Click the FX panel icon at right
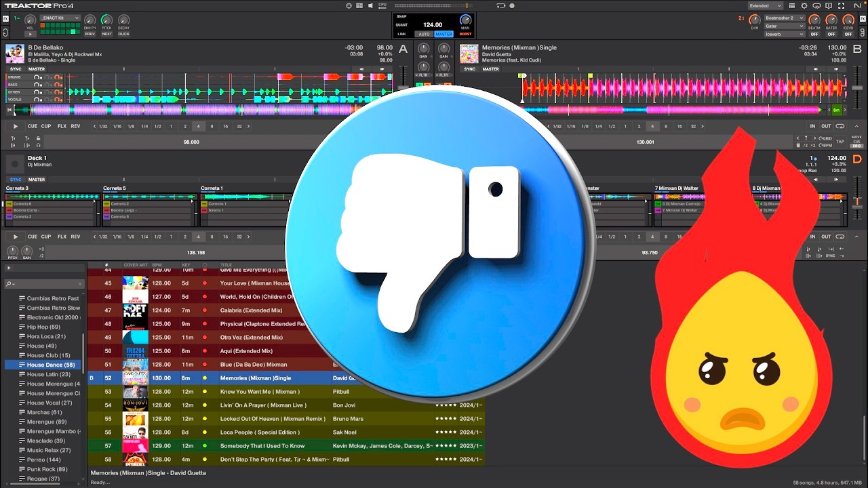 pos(863,18)
